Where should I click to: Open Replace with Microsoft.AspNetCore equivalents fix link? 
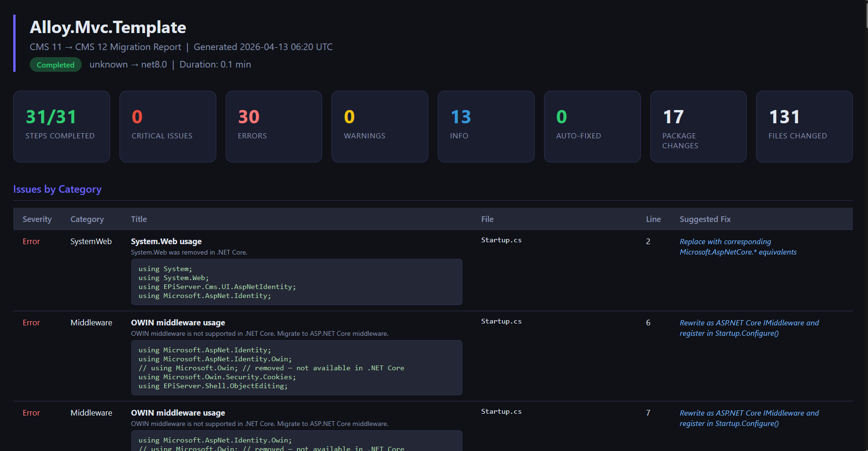(x=738, y=247)
